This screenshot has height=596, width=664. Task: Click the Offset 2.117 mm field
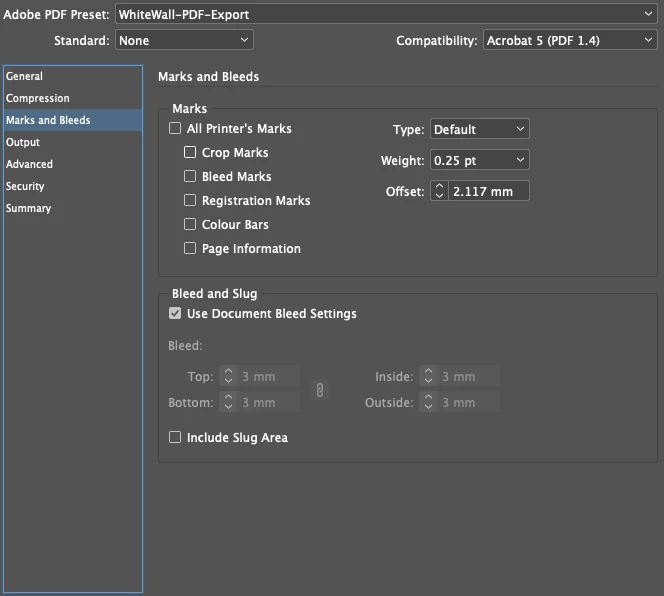[x=488, y=191]
